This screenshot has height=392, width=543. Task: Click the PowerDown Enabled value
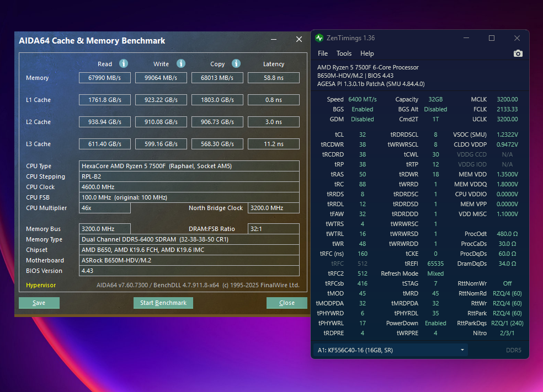click(435, 323)
